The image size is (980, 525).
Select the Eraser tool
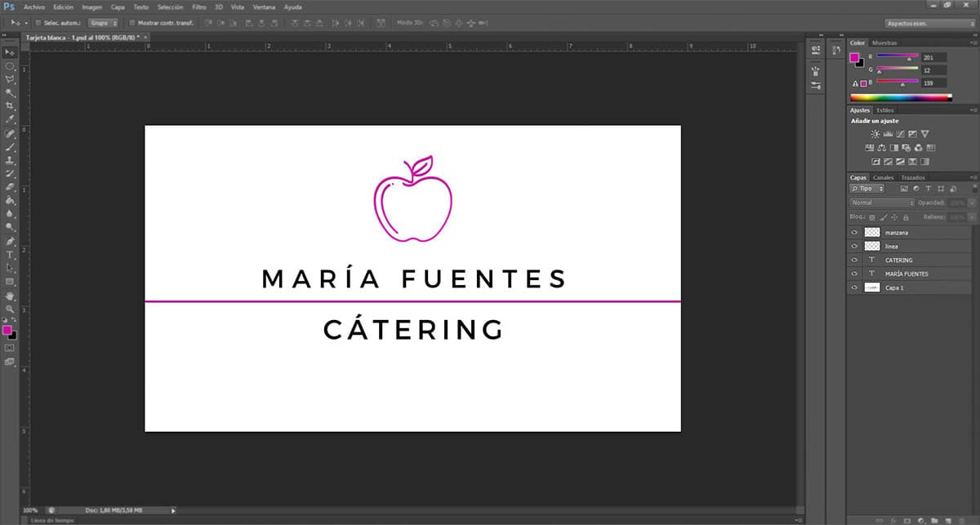pyautogui.click(x=11, y=187)
